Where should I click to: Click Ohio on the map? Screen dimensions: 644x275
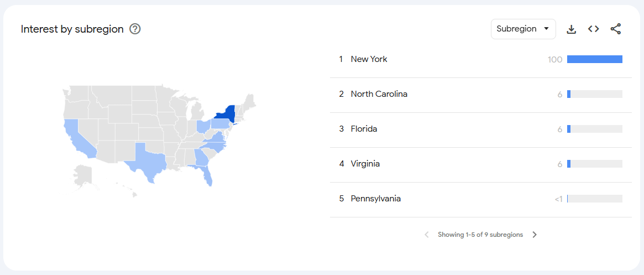203,127
